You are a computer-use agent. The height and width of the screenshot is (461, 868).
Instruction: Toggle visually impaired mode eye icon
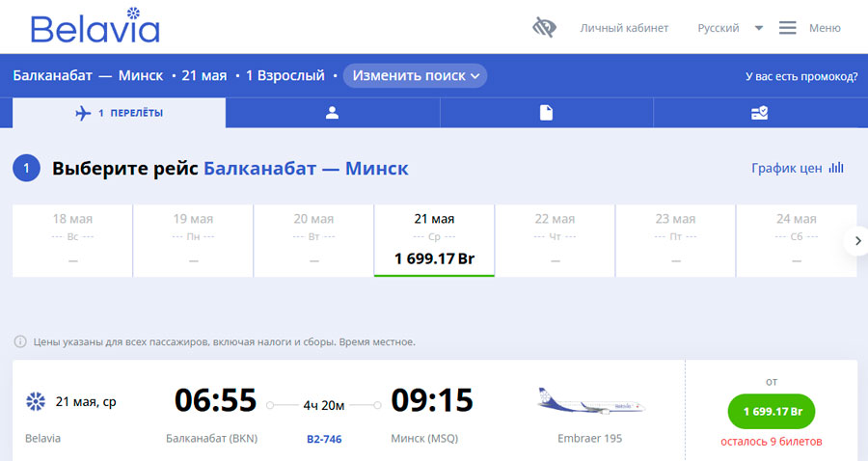click(x=544, y=27)
